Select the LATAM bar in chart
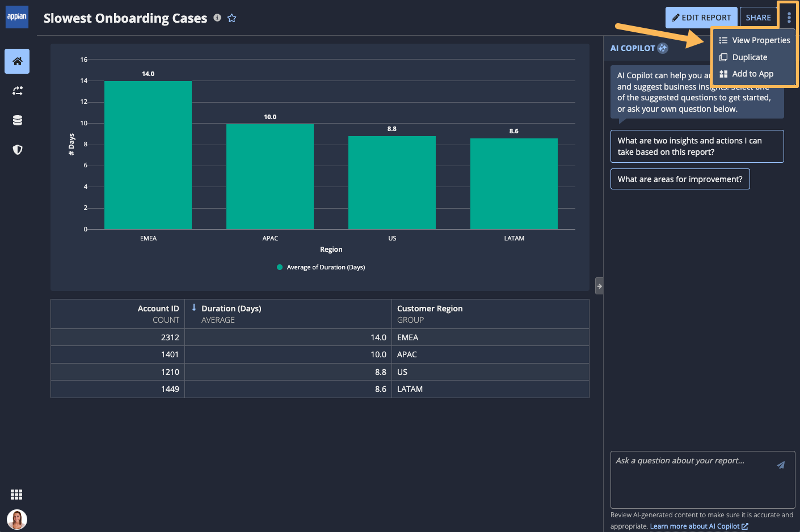800x532 pixels. coord(514,184)
